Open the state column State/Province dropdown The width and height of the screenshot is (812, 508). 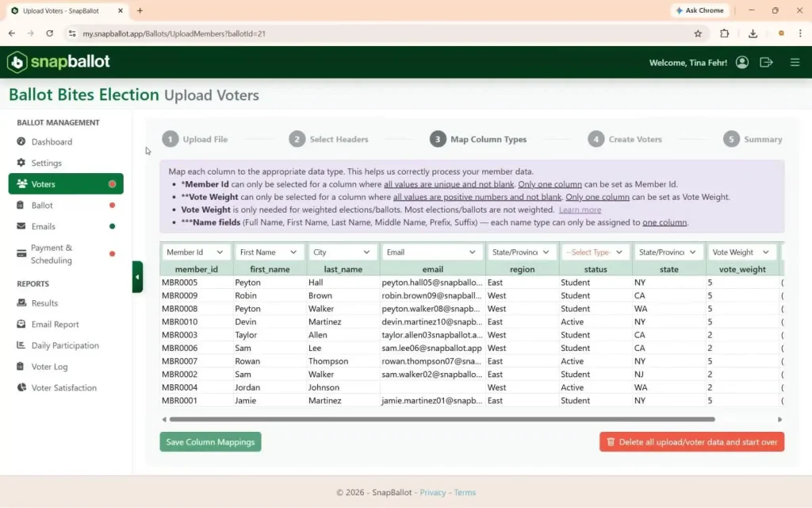click(668, 252)
